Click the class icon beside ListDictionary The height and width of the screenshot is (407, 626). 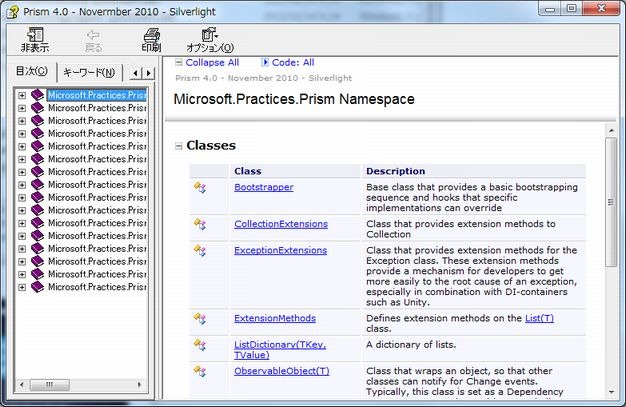pos(199,344)
